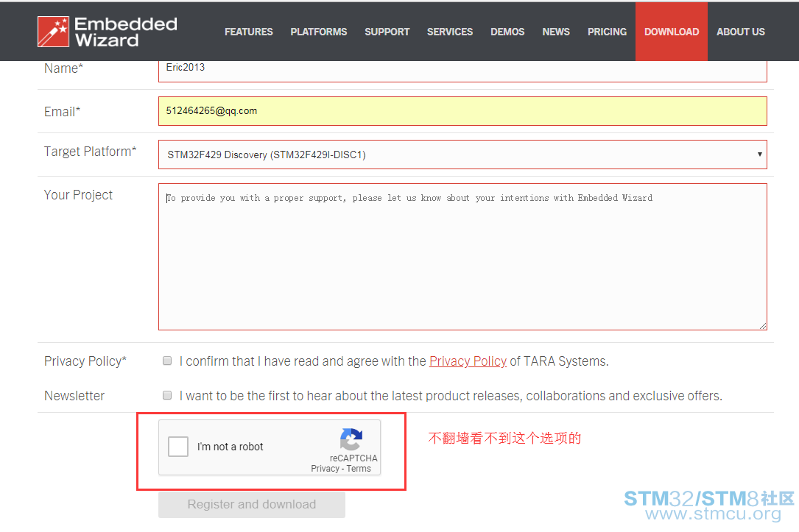Expand the Target Platform dropdown
The height and width of the screenshot is (532, 799).
tap(462, 155)
